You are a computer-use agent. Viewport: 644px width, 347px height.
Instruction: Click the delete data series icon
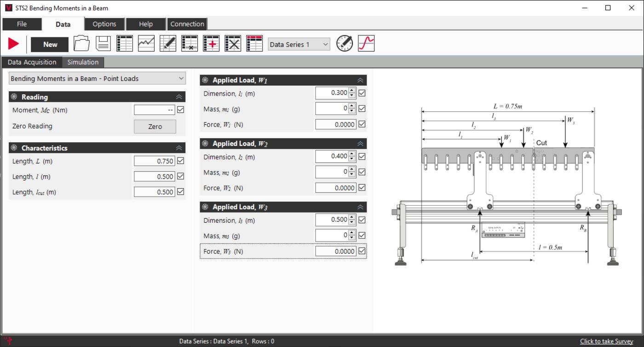(x=233, y=43)
